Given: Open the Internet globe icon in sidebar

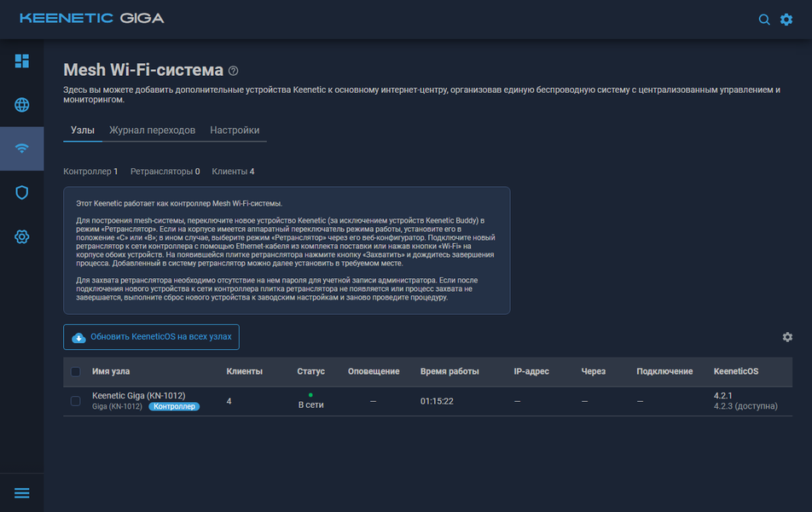Looking at the screenshot, I should tap(22, 105).
